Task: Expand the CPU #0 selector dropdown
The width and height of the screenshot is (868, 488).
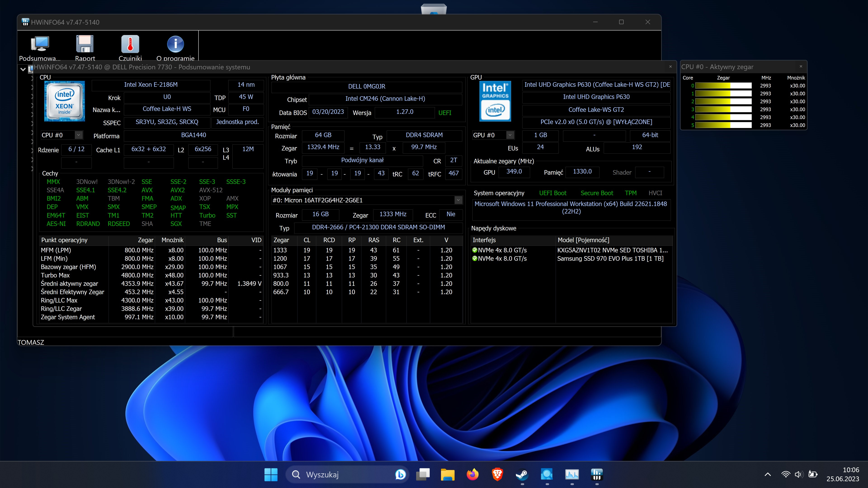Action: (78, 135)
